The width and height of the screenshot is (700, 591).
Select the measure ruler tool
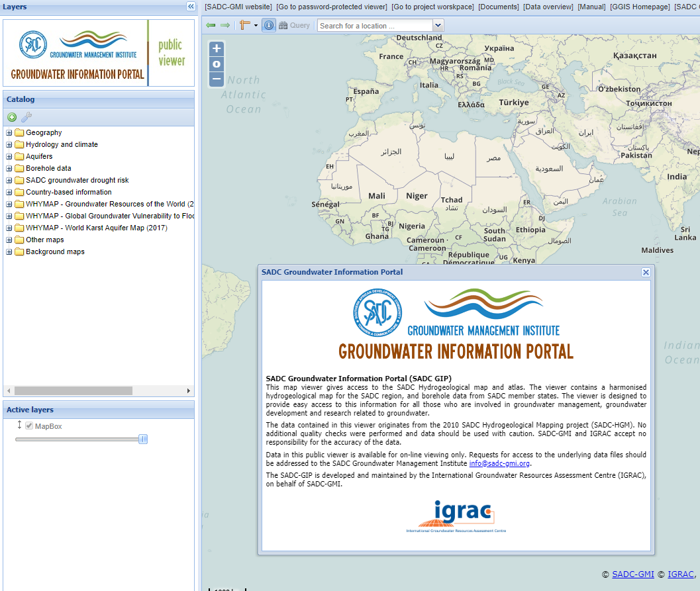[x=245, y=25]
